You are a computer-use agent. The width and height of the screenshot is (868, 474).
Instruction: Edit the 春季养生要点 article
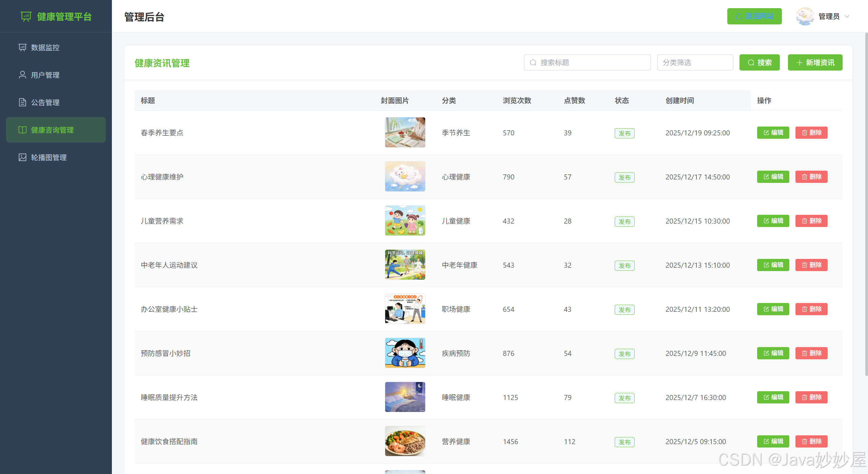click(773, 133)
